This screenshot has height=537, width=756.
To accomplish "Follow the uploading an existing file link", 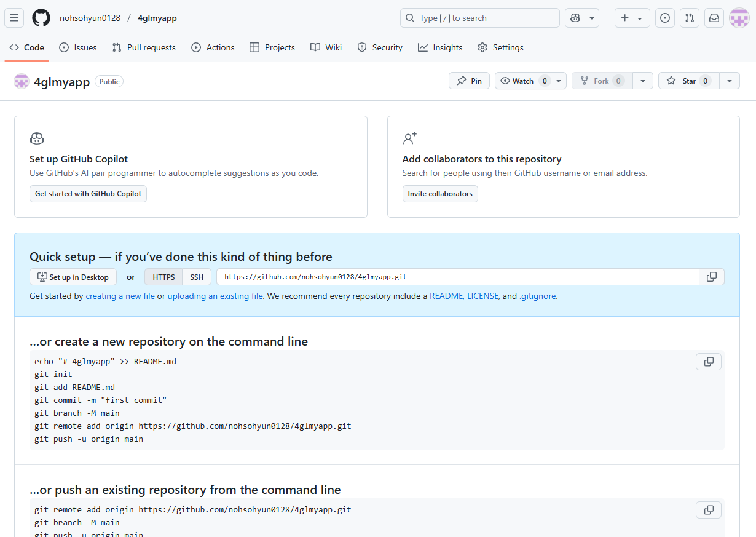I will point(215,296).
